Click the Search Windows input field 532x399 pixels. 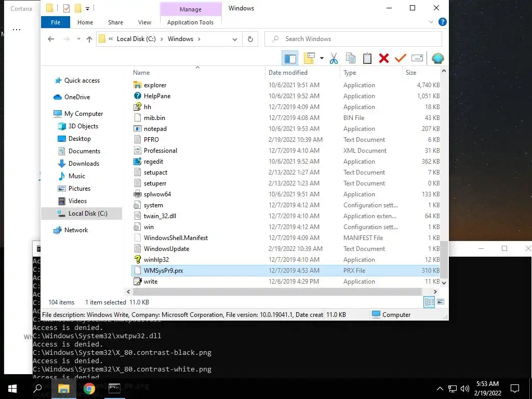click(353, 39)
